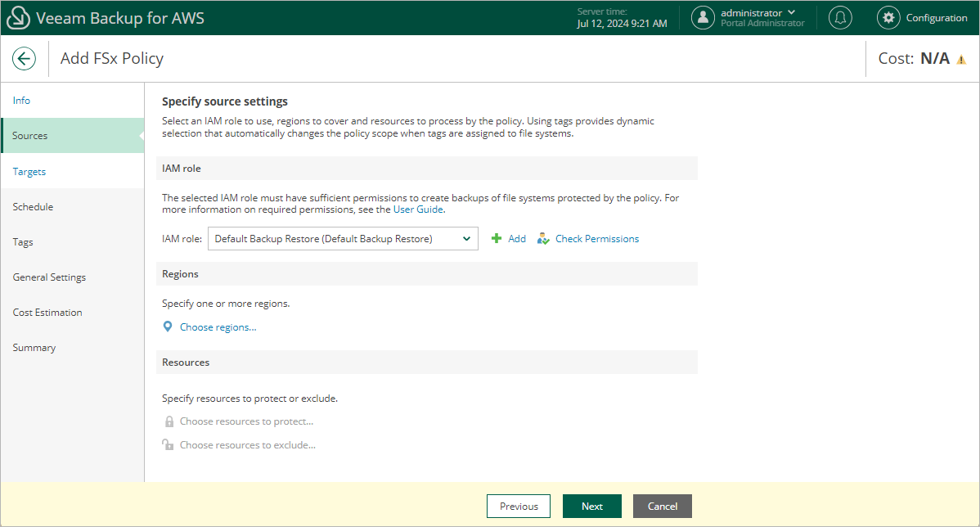This screenshot has width=980, height=527.
Task: Click the Cancel button
Action: (x=662, y=507)
